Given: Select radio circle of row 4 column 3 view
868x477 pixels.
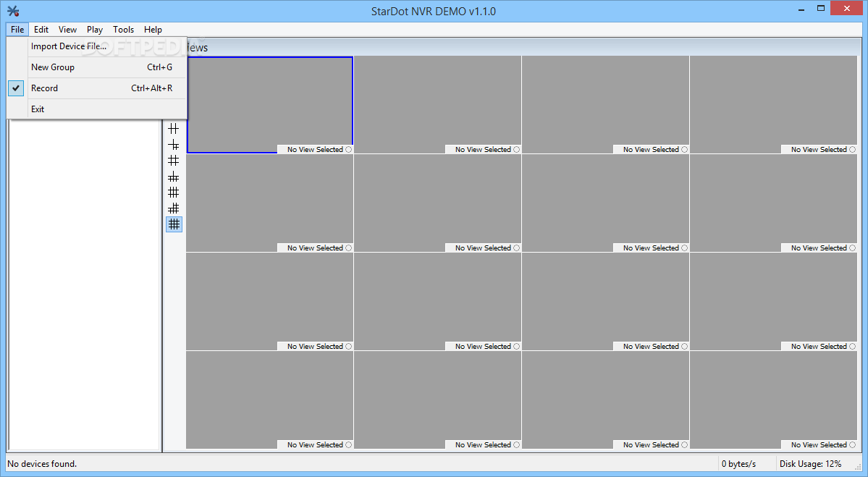Looking at the screenshot, I should [x=685, y=445].
